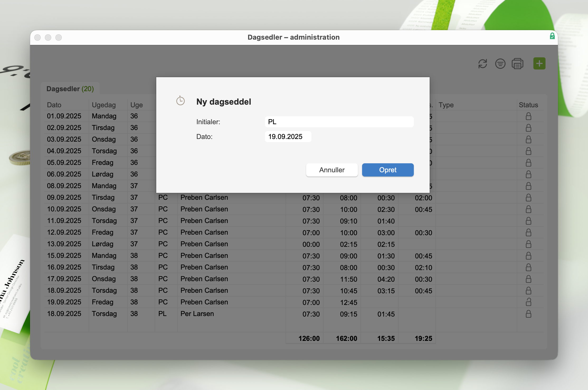
Task: Click the Dato column header
Action: [54, 105]
